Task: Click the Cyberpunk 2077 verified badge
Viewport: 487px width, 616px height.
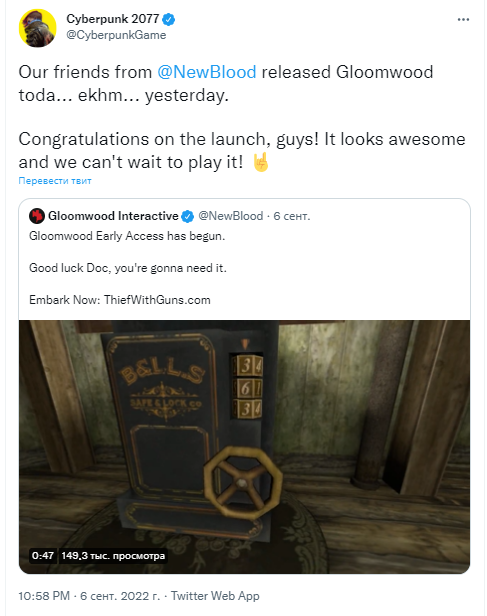Action: (x=169, y=19)
